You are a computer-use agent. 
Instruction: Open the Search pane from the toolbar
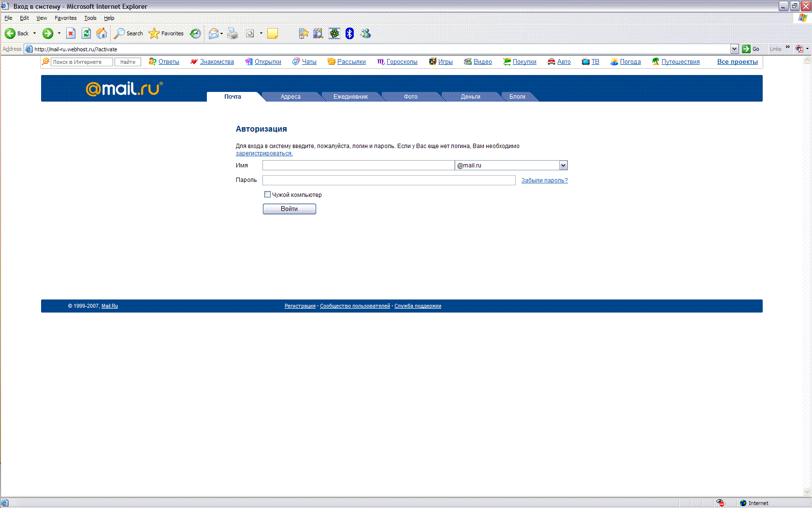[129, 33]
